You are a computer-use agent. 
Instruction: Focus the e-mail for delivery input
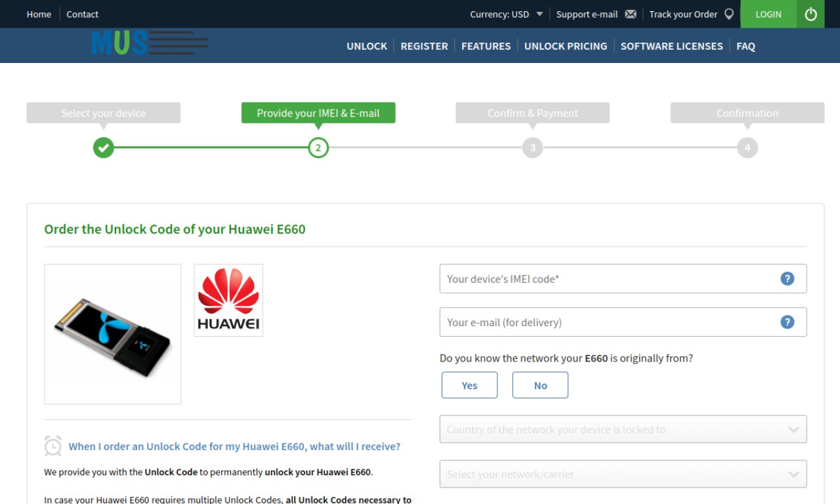coord(623,322)
